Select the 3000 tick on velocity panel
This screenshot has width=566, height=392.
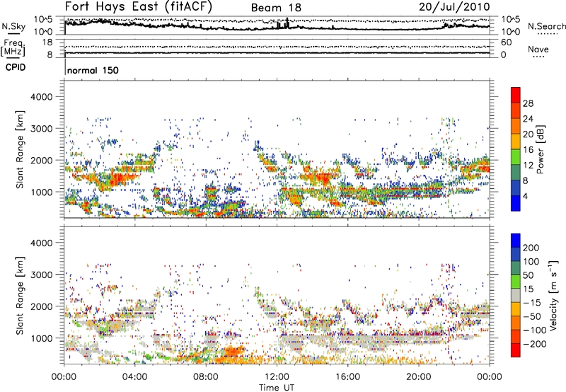pos(41,275)
